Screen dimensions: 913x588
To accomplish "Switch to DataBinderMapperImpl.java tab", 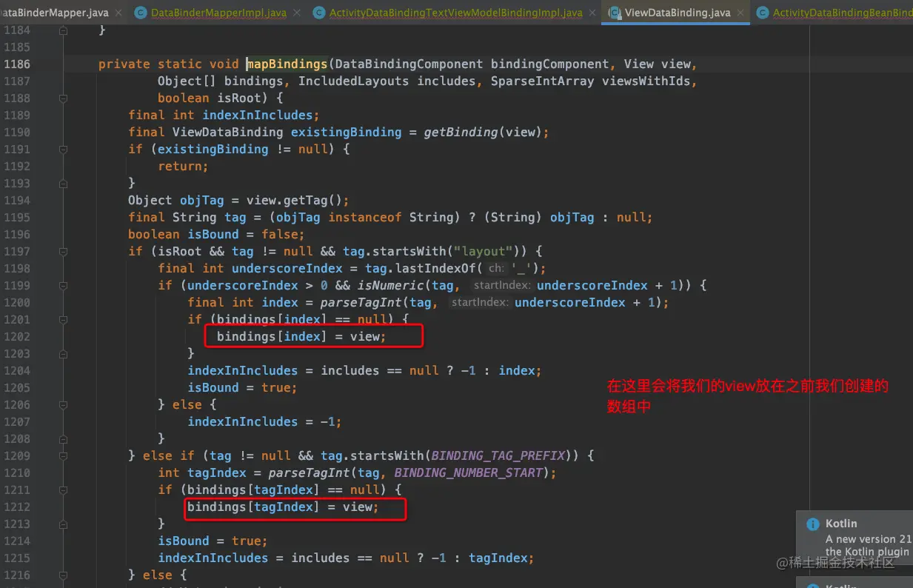I will click(218, 13).
